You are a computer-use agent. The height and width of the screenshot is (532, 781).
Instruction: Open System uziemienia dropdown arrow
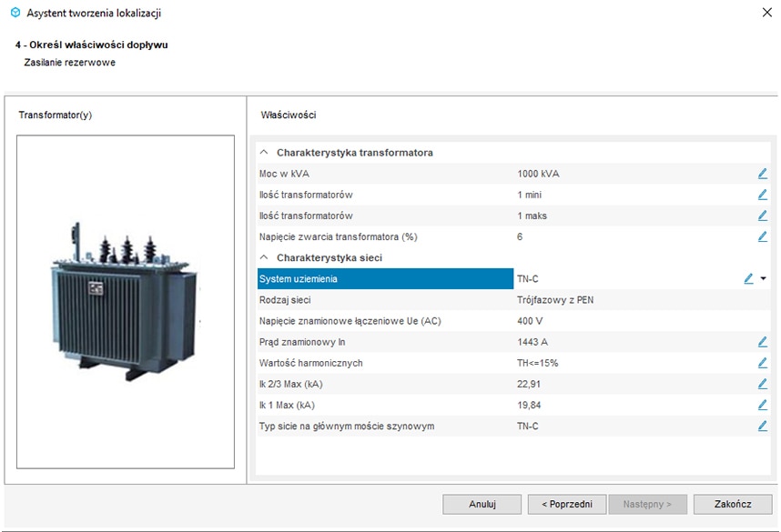[764, 279]
